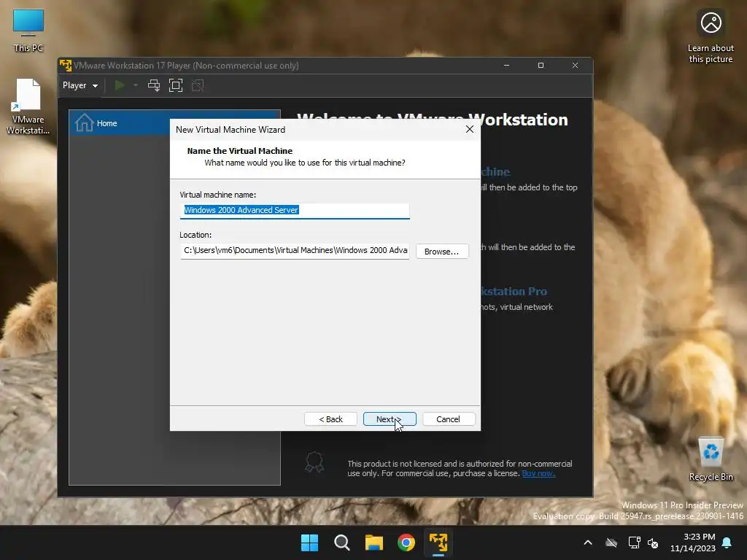Go back with the < Back button

pyautogui.click(x=330, y=419)
